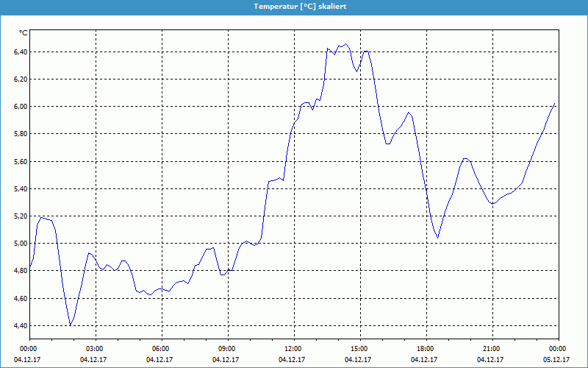Select the 18:00 time axis label
Image resolution: width=588 pixels, height=368 pixels.
(425, 349)
